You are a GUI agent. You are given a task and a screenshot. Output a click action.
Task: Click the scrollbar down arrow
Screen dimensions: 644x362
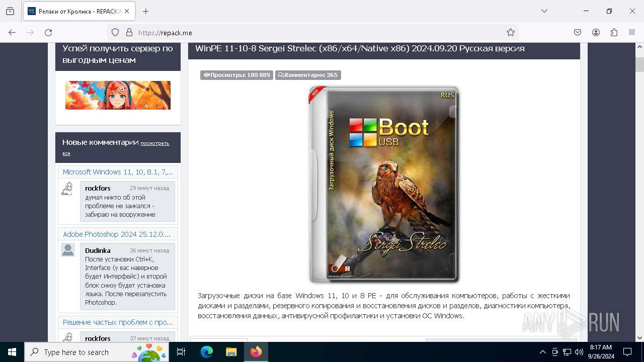tap(639, 338)
